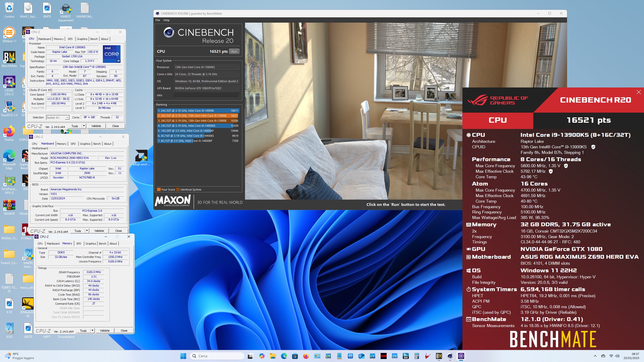The height and width of the screenshot is (362, 644).
Task: Click Run button next to CPU score
Action: click(234, 52)
